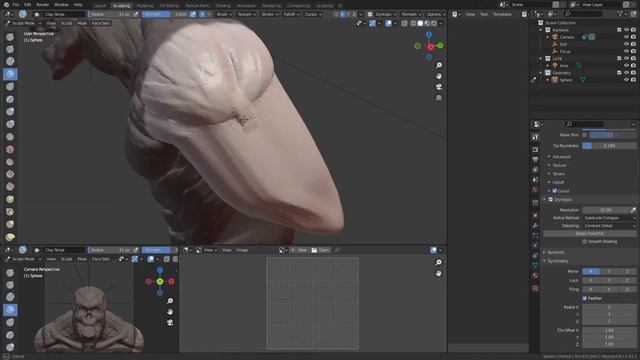Toggle visibility eye for Area light
640x360 pixels.
pos(626,65)
